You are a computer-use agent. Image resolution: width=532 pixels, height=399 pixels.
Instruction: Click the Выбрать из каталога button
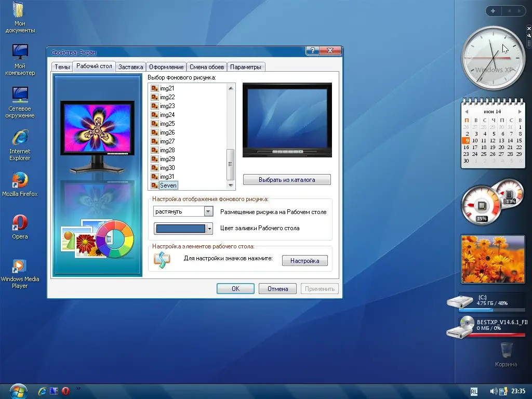(x=287, y=179)
